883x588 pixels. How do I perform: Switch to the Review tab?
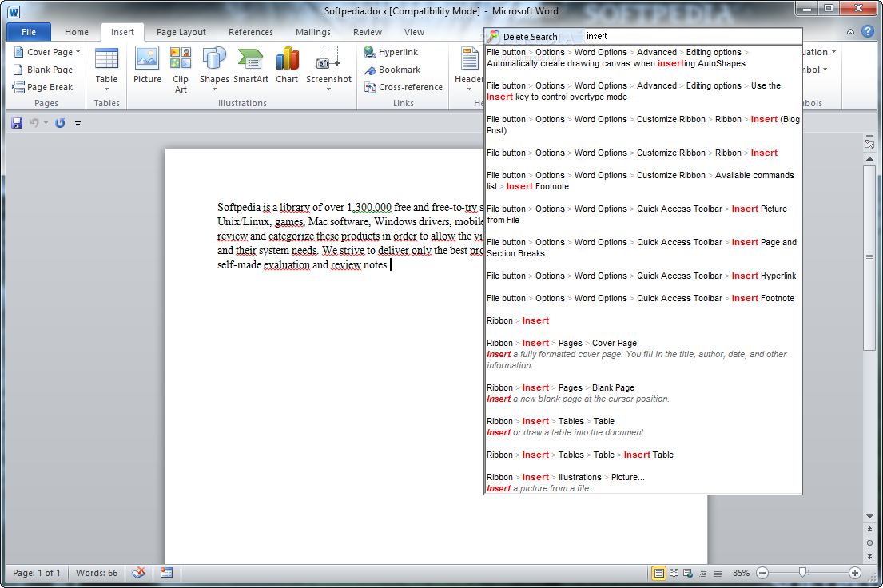(x=367, y=32)
